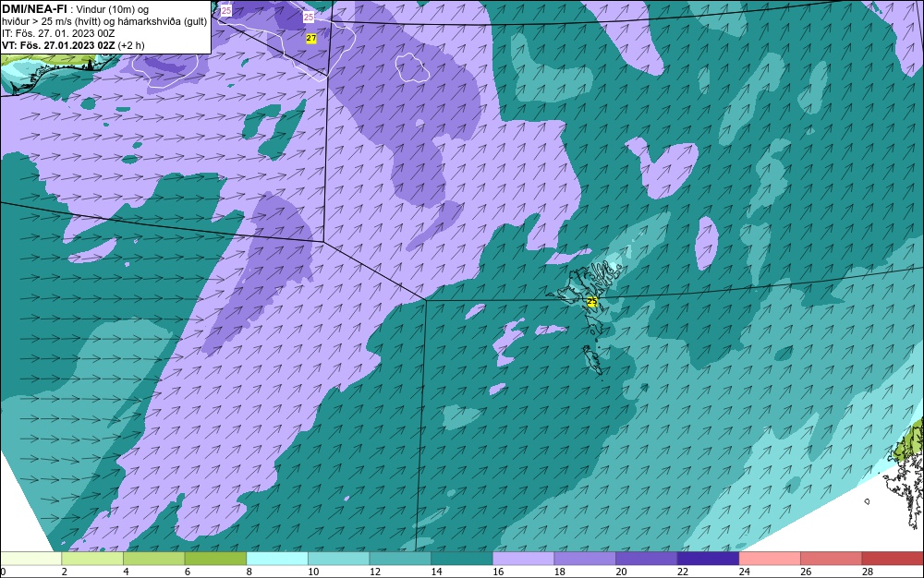
Task: Click the 12–14 m/s teal legend swatch
Action: pyautogui.click(x=400, y=558)
